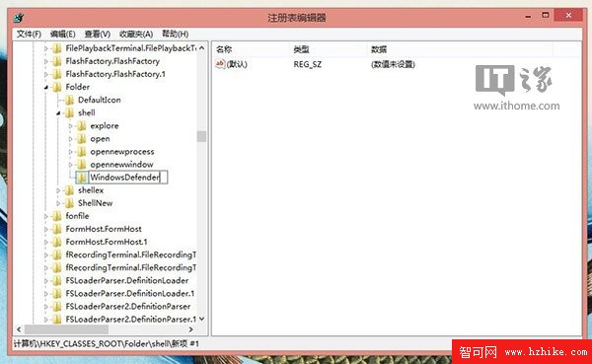Image resolution: width=592 pixels, height=364 pixels.
Task: Click the ab string icon of (默认) value
Action: [x=220, y=64]
